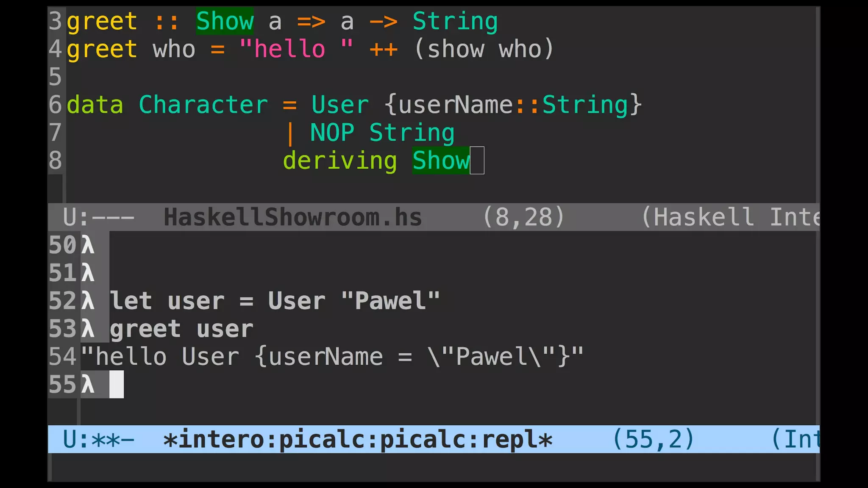The height and width of the screenshot is (488, 868).
Task: Click the U:--- status in editor mode line
Action: (x=99, y=217)
